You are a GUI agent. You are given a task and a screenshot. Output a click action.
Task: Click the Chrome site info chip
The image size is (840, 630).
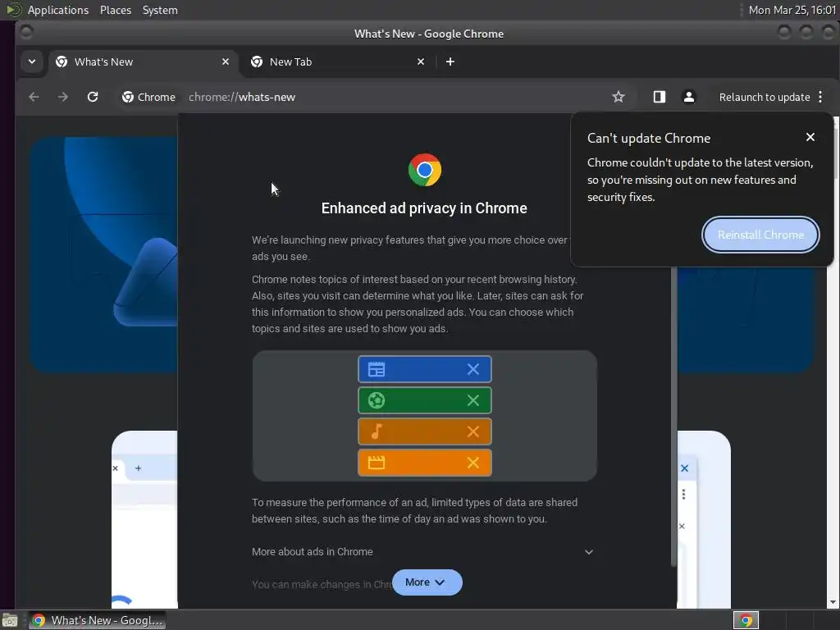[x=149, y=97]
